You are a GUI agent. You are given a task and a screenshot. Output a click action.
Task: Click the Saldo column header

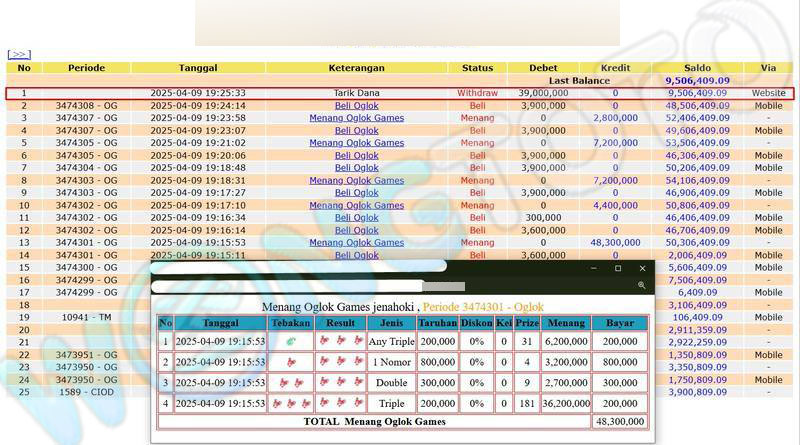(x=697, y=68)
